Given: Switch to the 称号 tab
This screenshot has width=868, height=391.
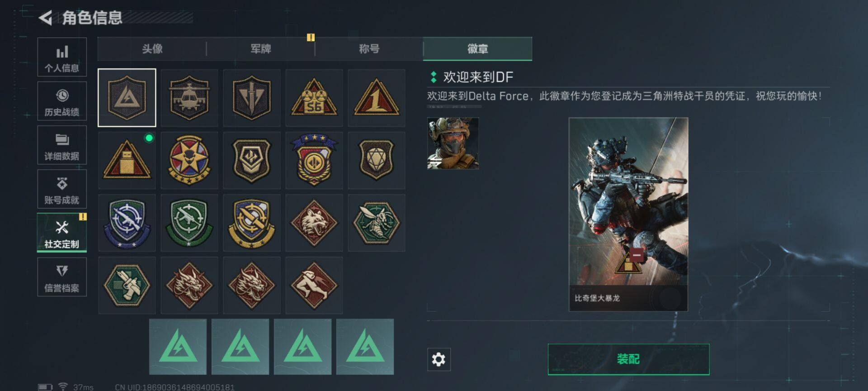Looking at the screenshot, I should click(369, 49).
